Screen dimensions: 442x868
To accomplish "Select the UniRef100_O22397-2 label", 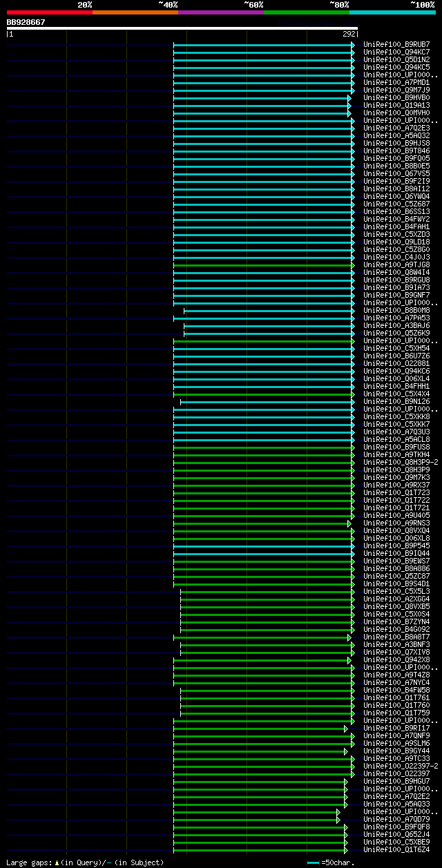I will (401, 766).
